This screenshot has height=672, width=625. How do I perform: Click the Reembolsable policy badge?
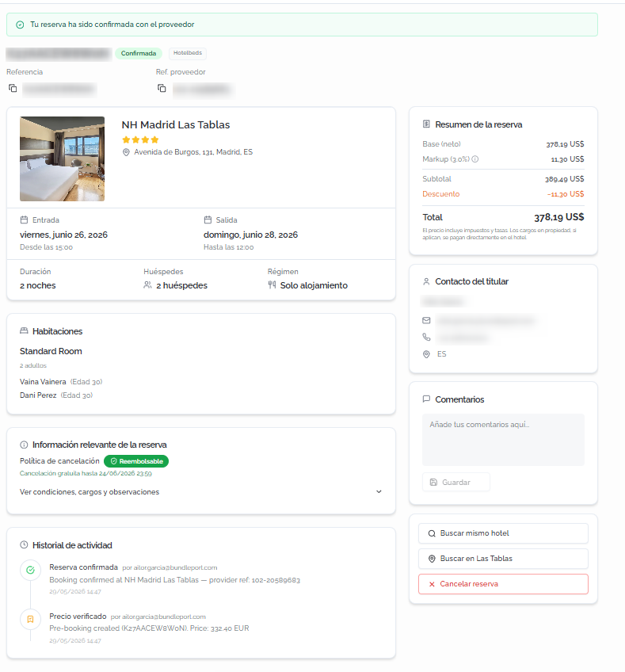point(136,461)
